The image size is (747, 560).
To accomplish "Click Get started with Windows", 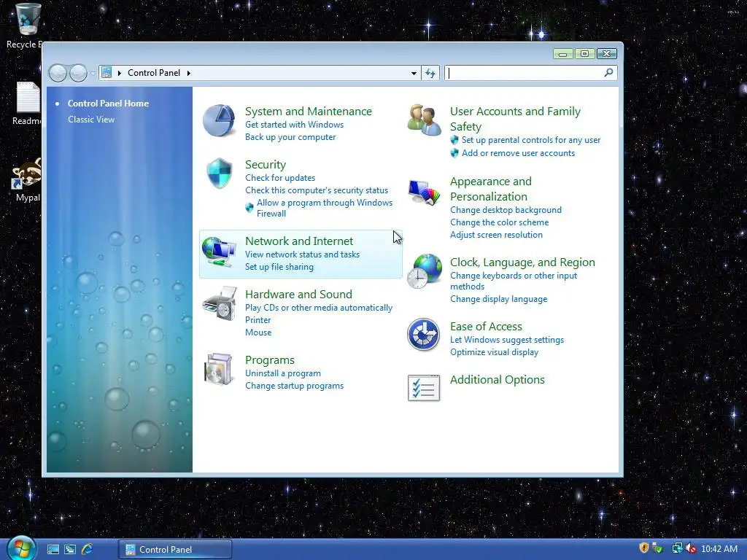I will tap(294, 125).
